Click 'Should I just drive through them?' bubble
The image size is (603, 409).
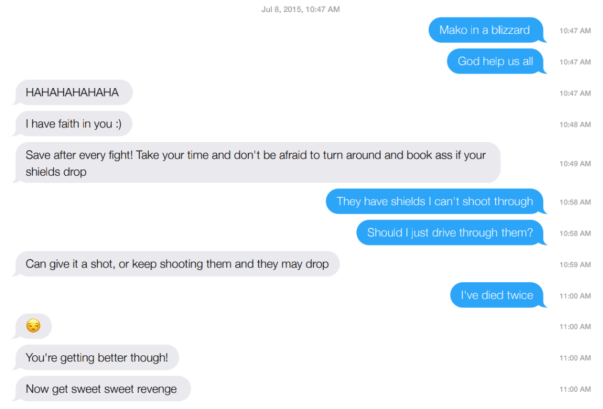[451, 233]
